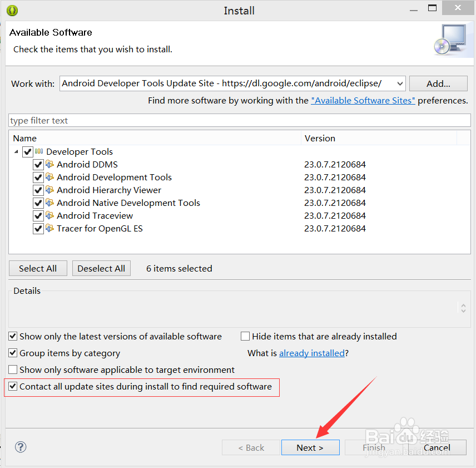Select the Android DDMS row label
This screenshot has width=476, height=468.
(87, 164)
